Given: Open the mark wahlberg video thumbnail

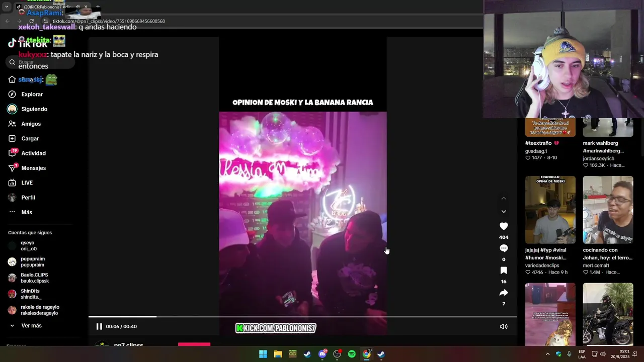Looking at the screenshot, I should coord(608,127).
